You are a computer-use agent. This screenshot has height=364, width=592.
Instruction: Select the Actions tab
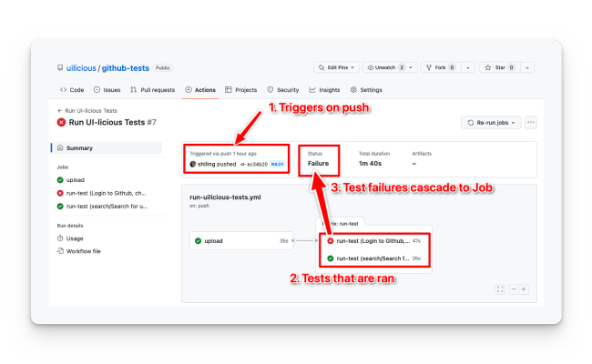click(200, 90)
